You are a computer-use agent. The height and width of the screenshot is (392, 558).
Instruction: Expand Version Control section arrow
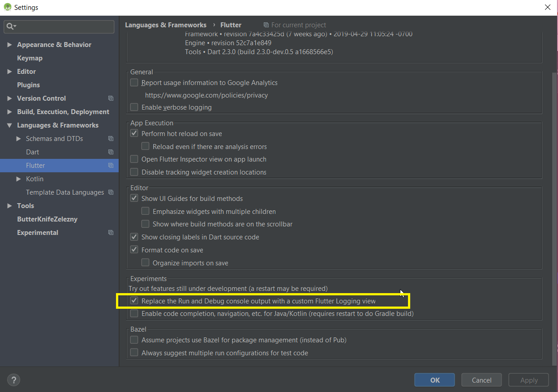pos(9,98)
